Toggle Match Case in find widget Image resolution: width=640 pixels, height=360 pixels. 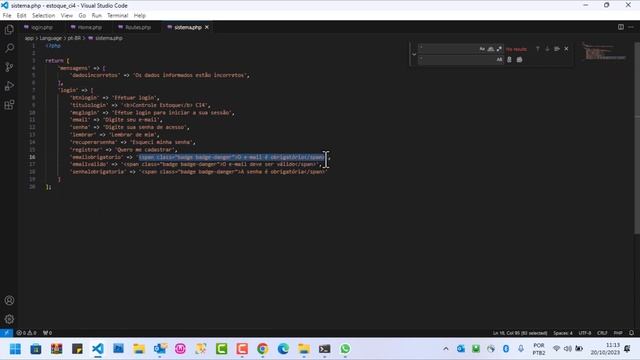pos(482,49)
